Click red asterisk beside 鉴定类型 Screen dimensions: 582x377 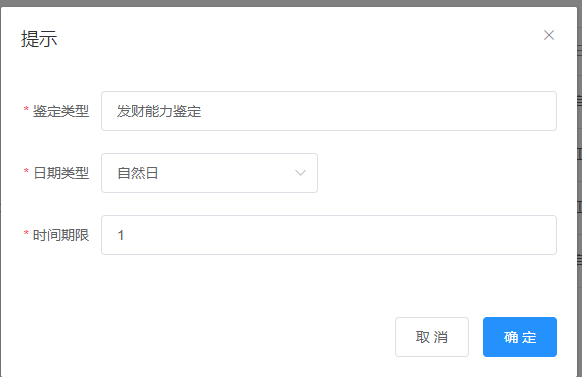pyautogui.click(x=26, y=109)
